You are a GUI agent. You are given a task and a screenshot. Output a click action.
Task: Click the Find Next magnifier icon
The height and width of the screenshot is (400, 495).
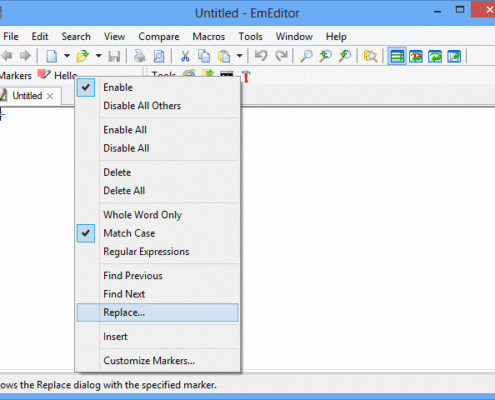click(x=345, y=56)
